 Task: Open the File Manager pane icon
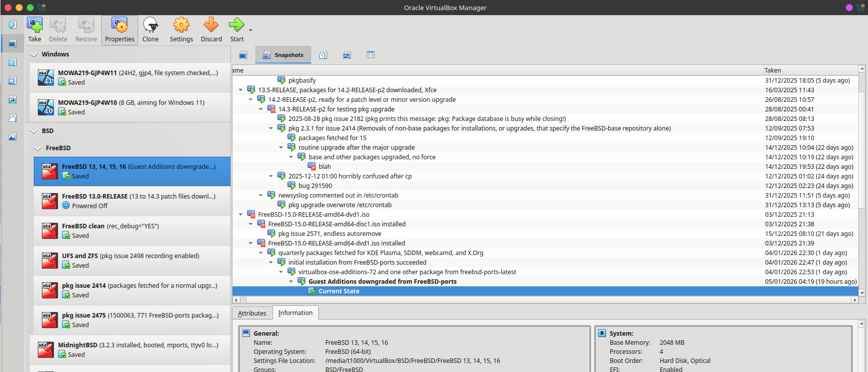pos(371,55)
